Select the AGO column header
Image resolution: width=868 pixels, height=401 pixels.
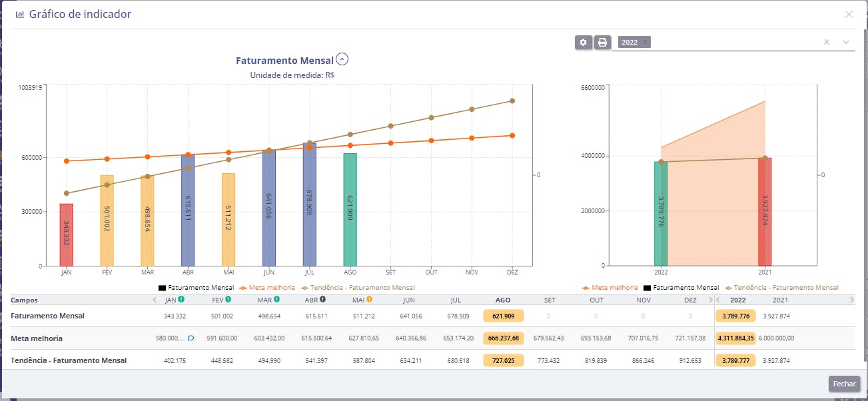coord(503,300)
